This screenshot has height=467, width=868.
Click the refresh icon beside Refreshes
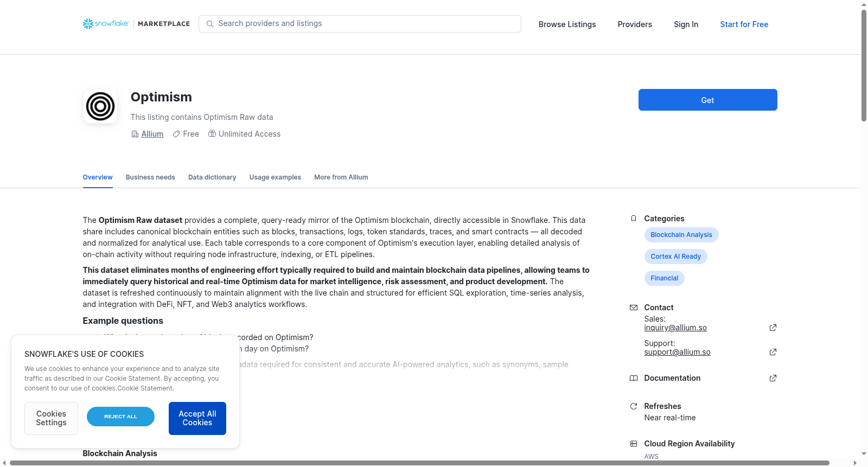pos(634,406)
